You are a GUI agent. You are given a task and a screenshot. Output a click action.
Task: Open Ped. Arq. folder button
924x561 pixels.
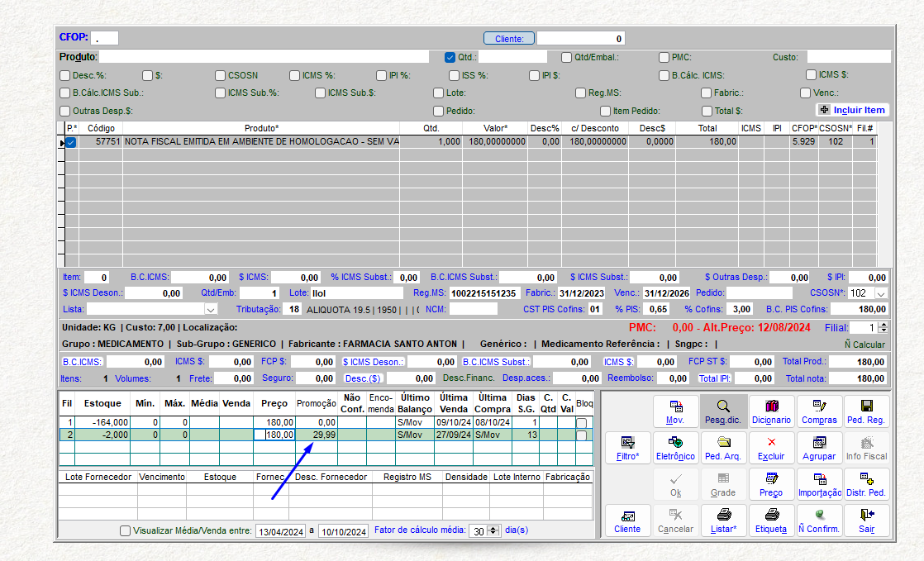(x=723, y=448)
